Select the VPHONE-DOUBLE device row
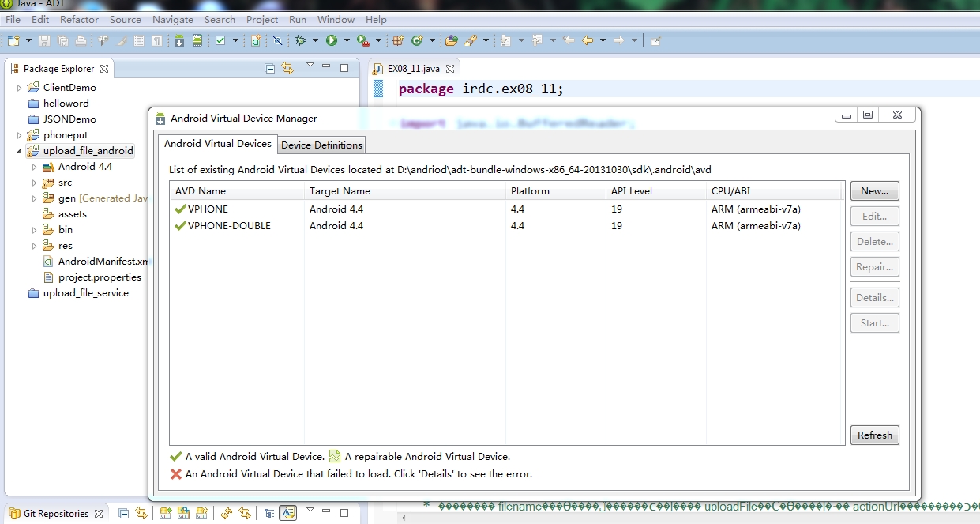 point(507,225)
